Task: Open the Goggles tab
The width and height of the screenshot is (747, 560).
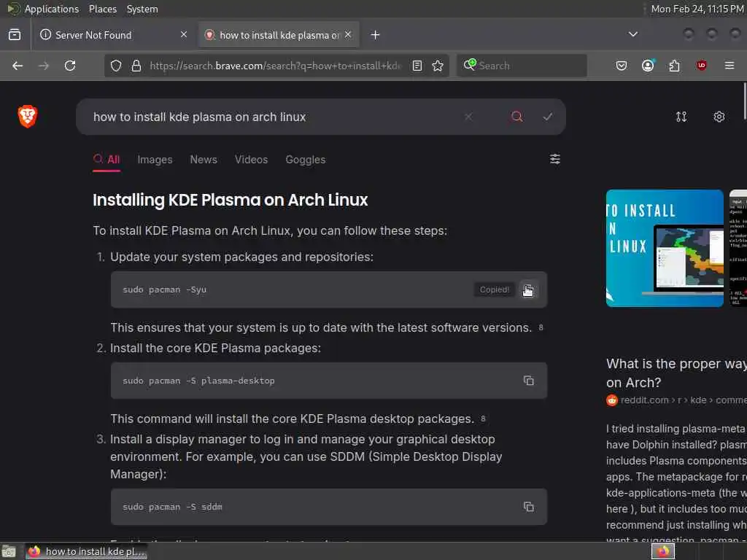Action: (x=306, y=160)
